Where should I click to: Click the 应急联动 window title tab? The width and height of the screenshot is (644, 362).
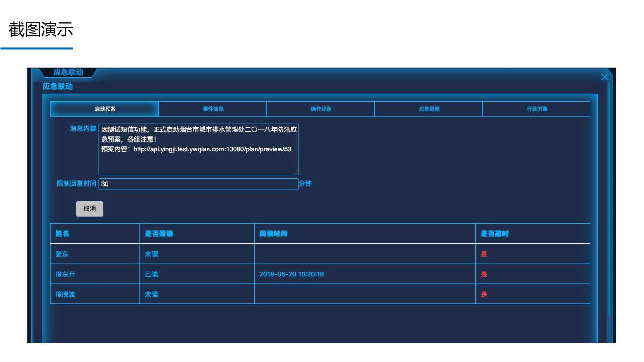[x=68, y=72]
